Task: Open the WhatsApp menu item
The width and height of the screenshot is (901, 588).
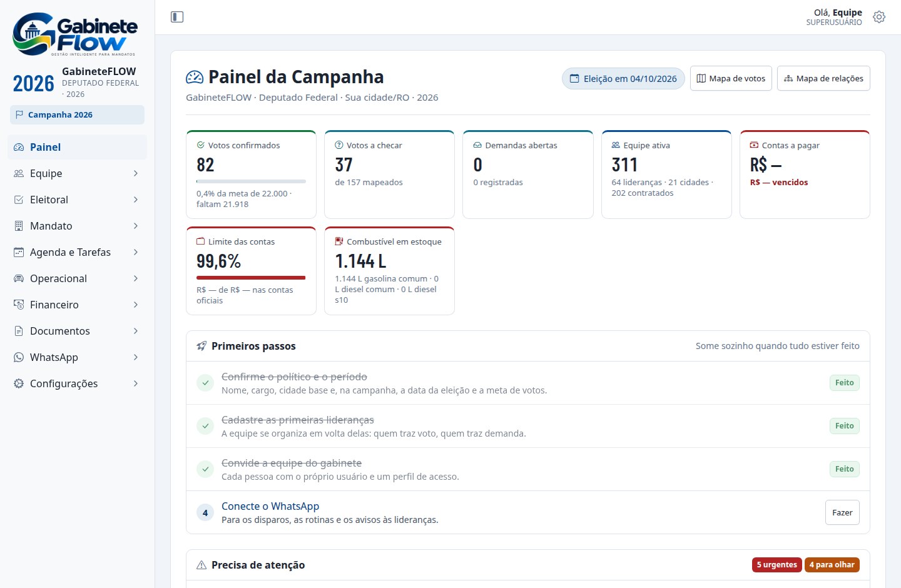Action: point(78,357)
